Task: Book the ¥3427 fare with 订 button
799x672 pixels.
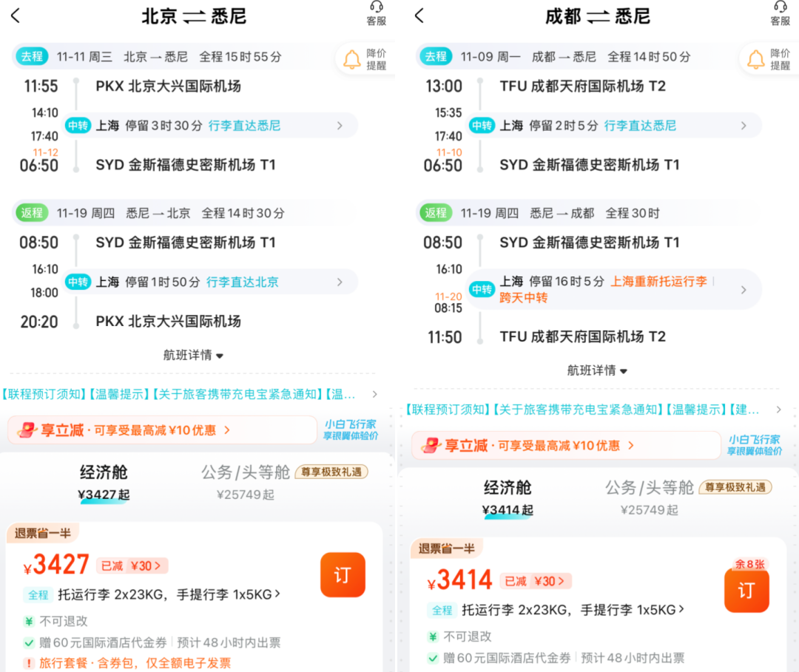Action: (x=343, y=574)
